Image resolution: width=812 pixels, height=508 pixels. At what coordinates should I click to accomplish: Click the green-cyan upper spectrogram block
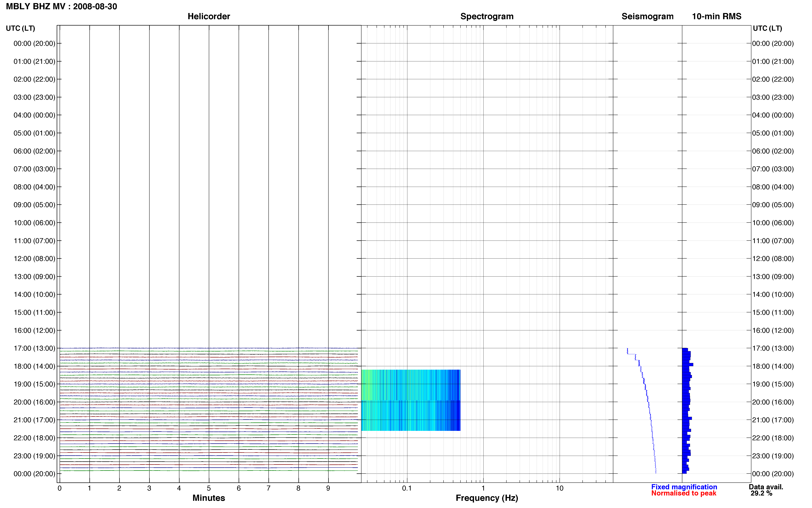click(410, 385)
